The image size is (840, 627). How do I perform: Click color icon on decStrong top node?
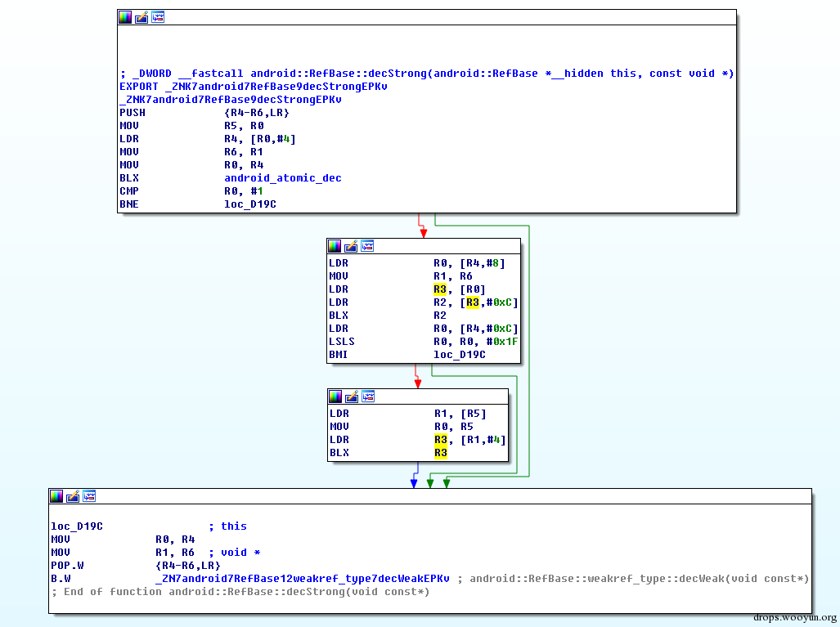125,17
